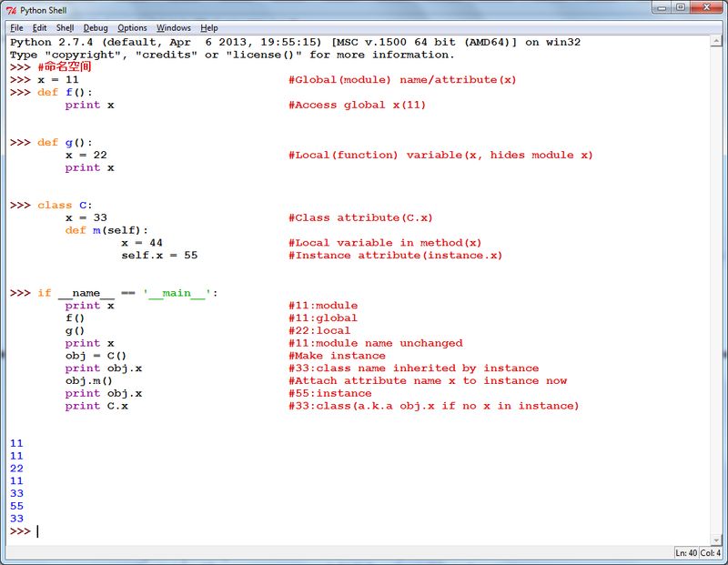728x565 pixels.
Task: Click the 'x = 11' statement
Action: [58, 80]
